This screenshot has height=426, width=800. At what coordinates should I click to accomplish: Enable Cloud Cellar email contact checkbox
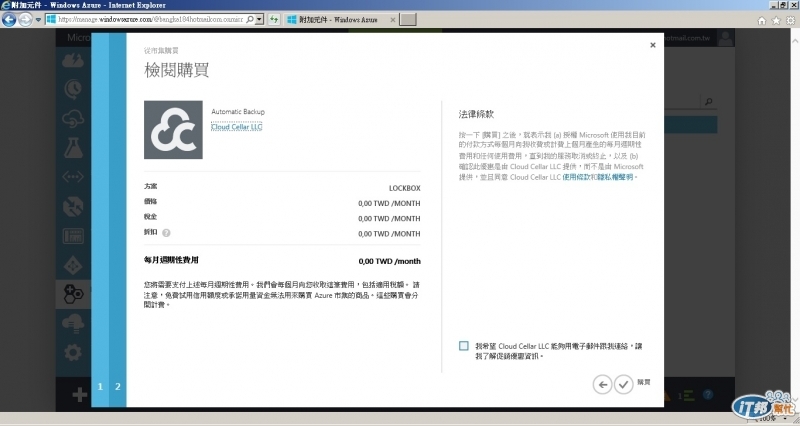click(463, 346)
